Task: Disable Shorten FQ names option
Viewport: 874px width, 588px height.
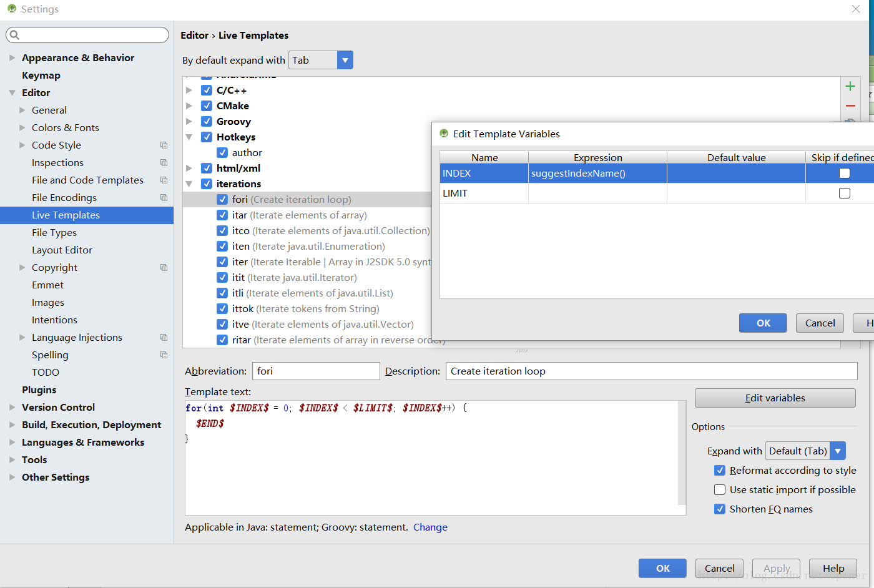Action: coord(720,509)
